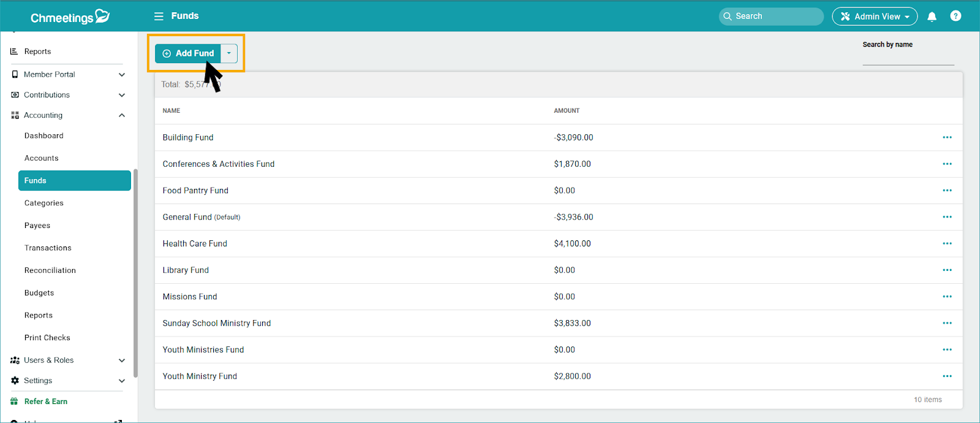The image size is (980, 423).
Task: Open three-dot menu for Health Care Fund
Action: pyautogui.click(x=947, y=243)
